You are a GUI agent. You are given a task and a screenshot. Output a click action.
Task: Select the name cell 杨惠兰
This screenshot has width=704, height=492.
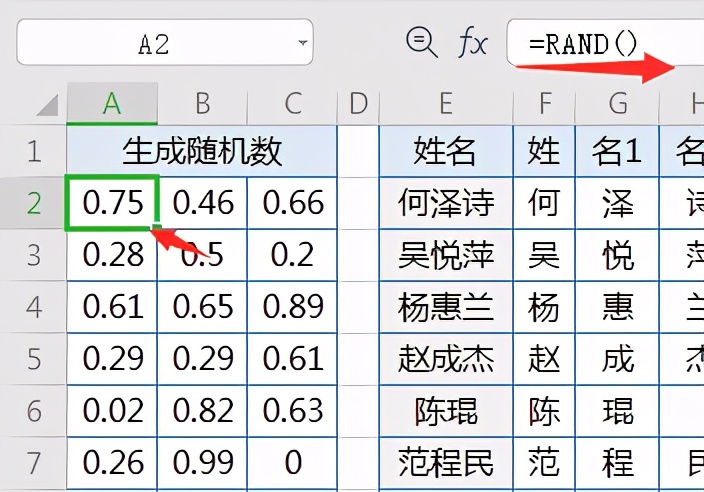(446, 307)
